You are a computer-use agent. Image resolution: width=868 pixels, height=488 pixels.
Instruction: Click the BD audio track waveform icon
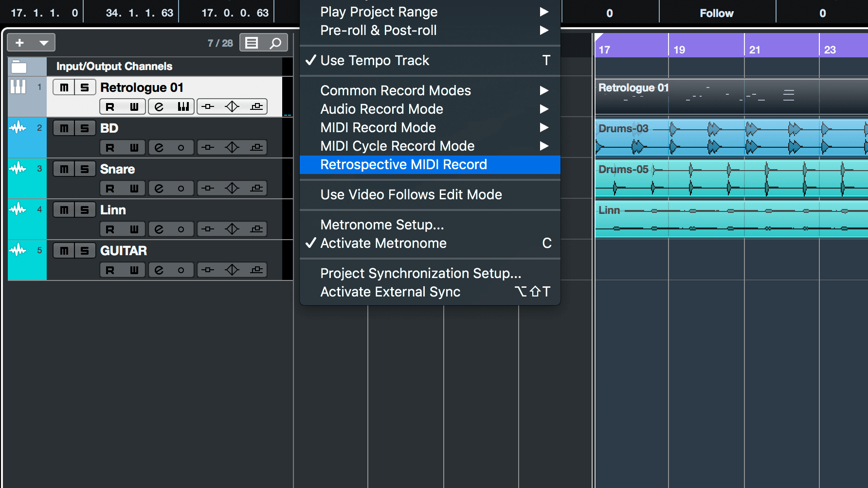[18, 128]
